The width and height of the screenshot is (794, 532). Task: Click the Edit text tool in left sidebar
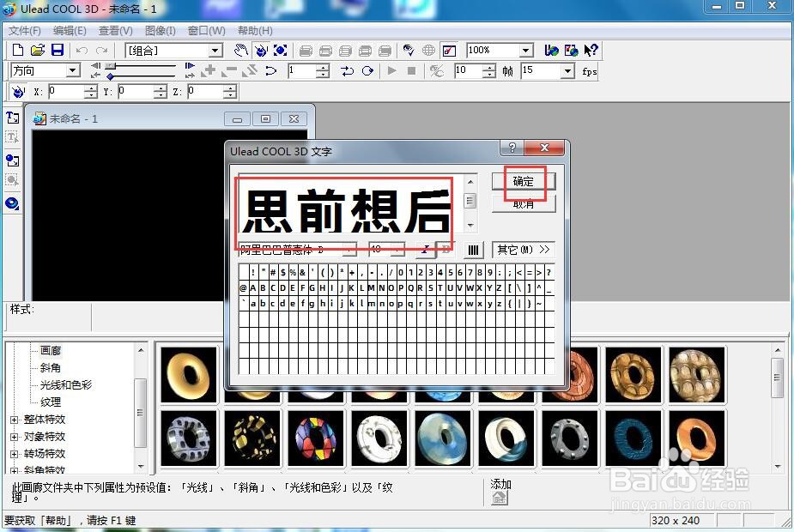[x=12, y=137]
